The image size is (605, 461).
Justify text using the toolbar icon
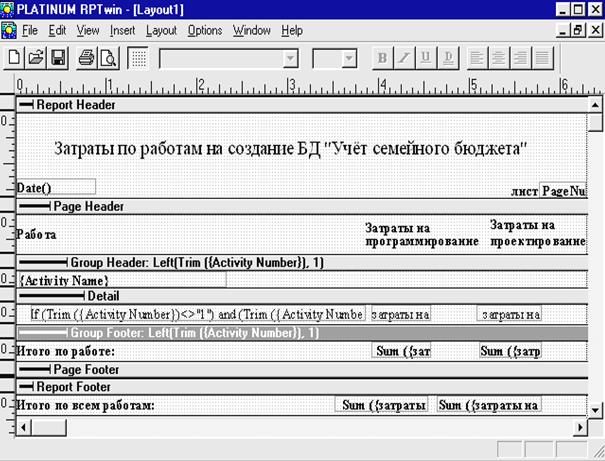pos(542,58)
